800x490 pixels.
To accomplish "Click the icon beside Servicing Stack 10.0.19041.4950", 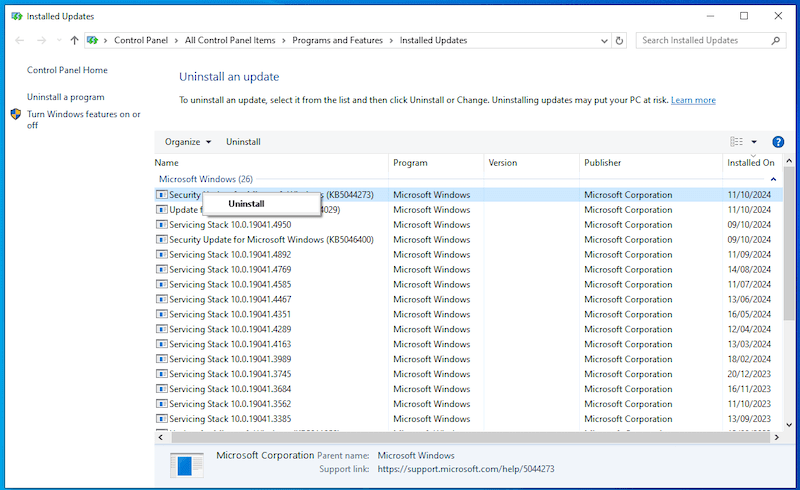I will click(161, 225).
